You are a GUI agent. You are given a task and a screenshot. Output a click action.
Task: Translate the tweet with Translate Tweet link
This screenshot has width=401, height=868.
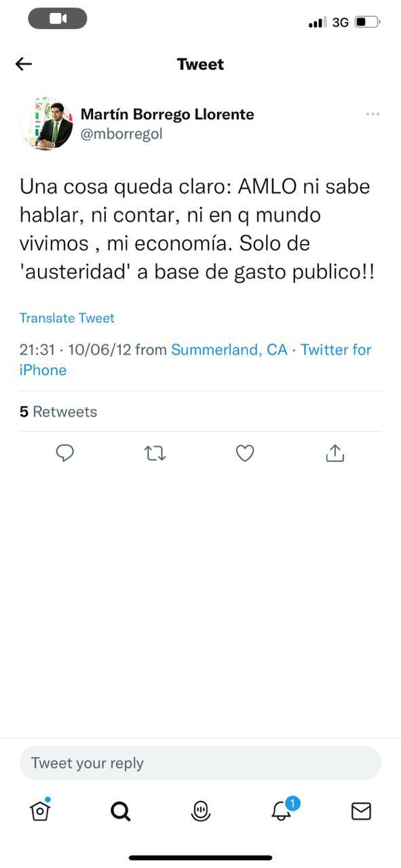(66, 317)
